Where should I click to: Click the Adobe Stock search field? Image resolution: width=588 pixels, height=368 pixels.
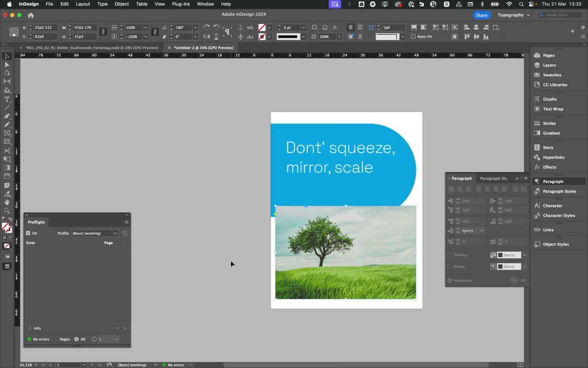pos(560,15)
